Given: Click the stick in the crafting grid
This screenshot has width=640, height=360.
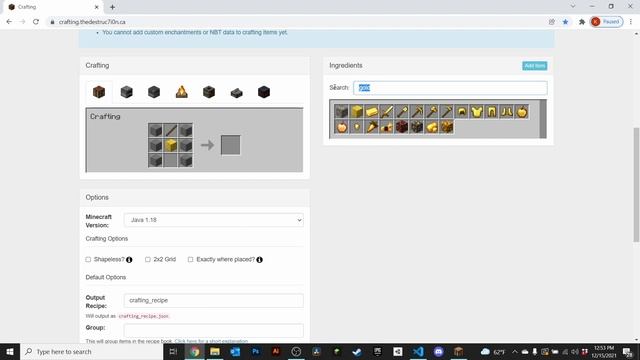Looking at the screenshot, I should (x=171, y=131).
